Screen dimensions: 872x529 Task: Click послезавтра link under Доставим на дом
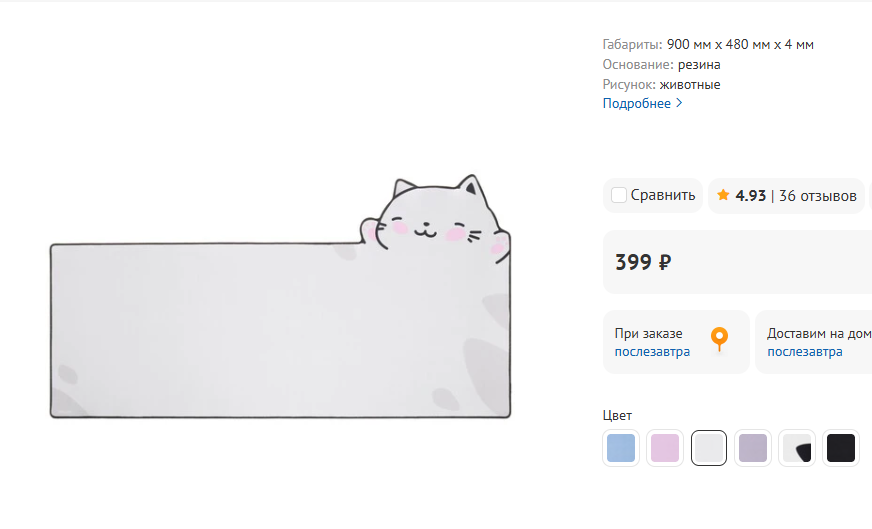(x=805, y=351)
